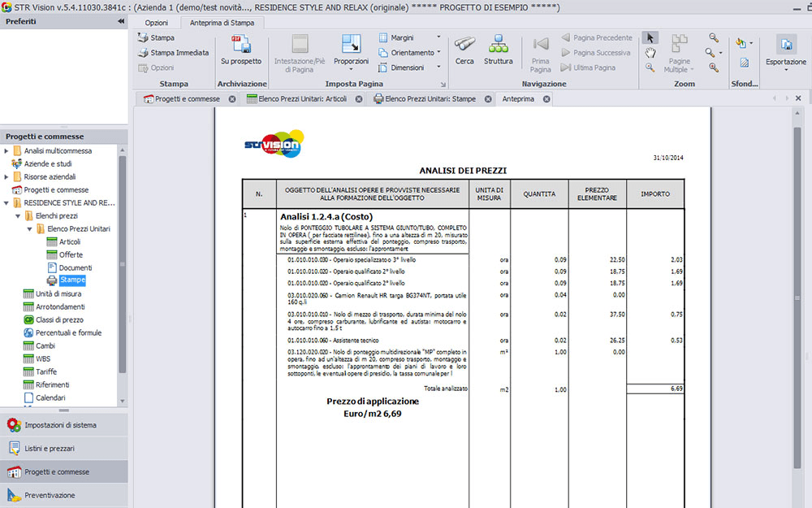Click the Stampa Immediata printer icon

(x=144, y=53)
